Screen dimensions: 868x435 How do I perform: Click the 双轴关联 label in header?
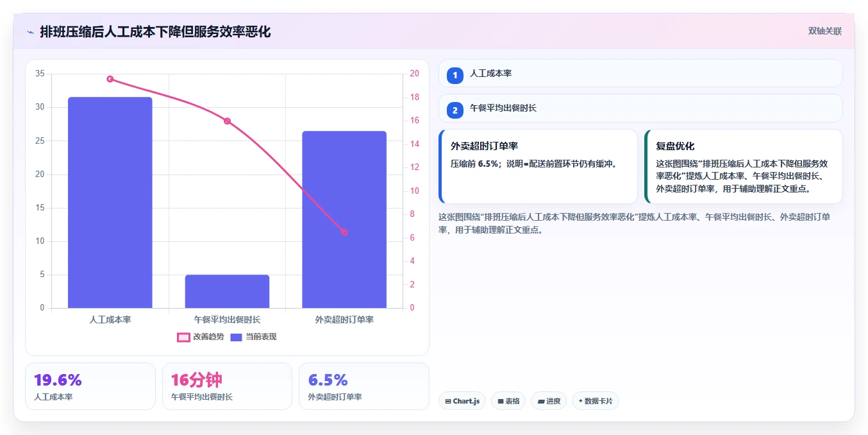coord(825,31)
